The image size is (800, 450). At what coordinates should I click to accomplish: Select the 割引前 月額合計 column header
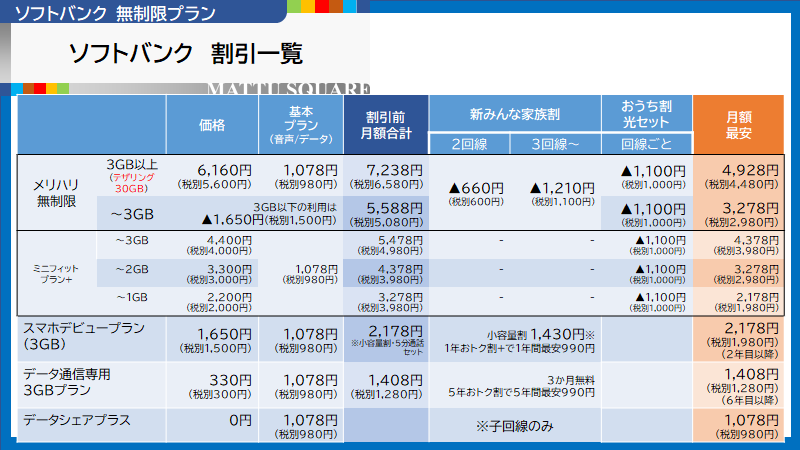[x=386, y=125]
